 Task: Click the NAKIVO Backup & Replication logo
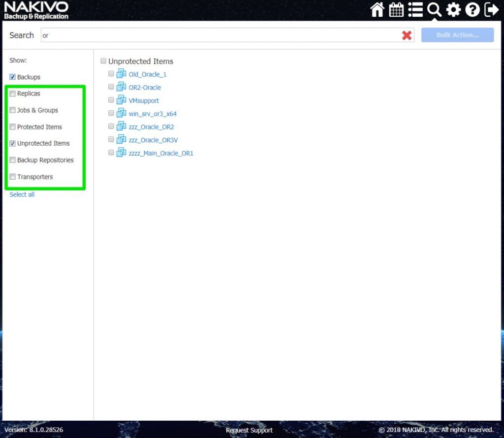(x=36, y=10)
